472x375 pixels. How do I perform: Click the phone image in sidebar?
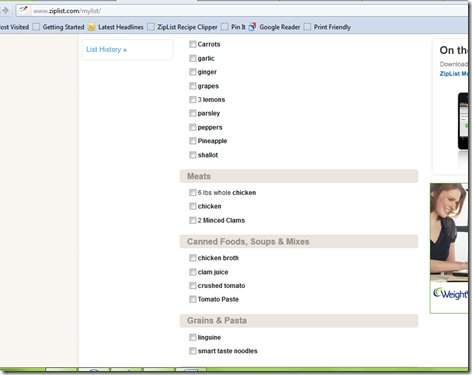463,121
